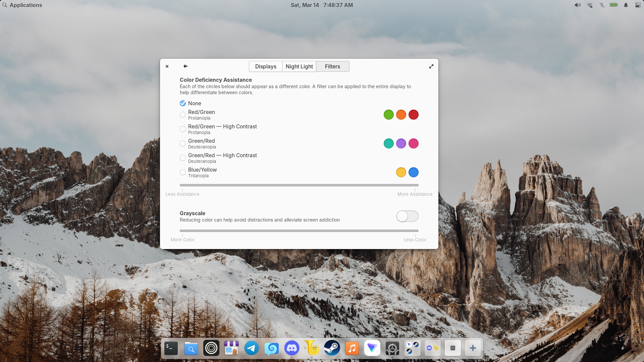
Task: Select Green/Red High Contrast option
Action: (183, 158)
